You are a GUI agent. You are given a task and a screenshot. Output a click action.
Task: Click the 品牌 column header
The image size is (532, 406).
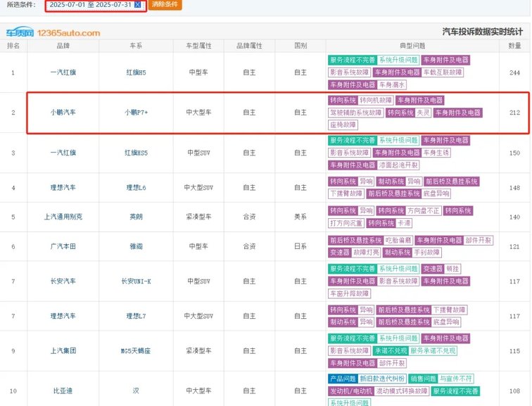(x=63, y=46)
